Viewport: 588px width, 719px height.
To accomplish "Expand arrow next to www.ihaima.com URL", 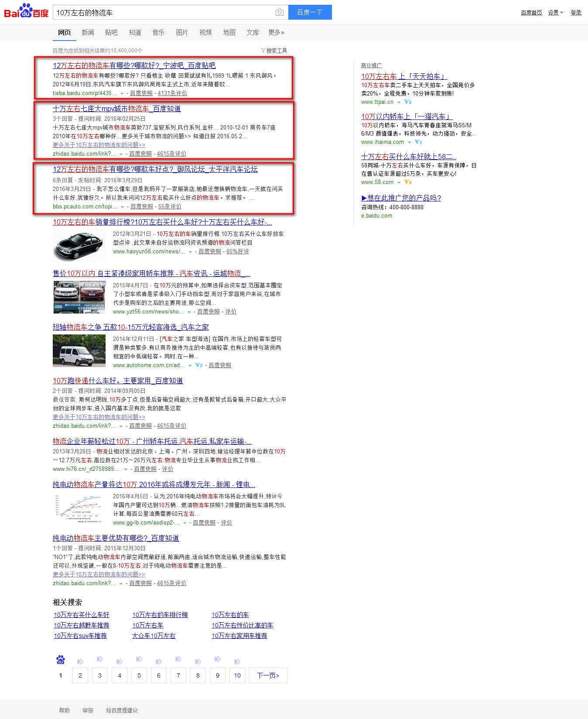I will (409, 142).
